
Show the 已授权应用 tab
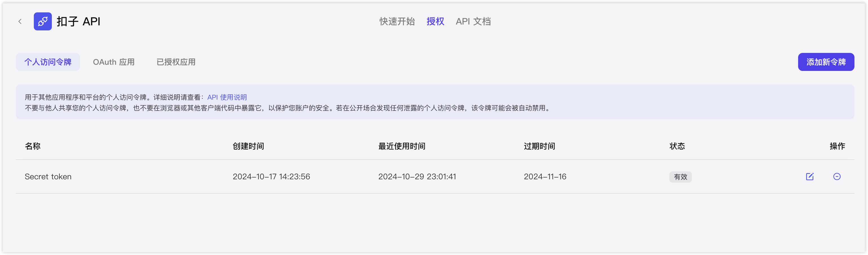(x=176, y=62)
